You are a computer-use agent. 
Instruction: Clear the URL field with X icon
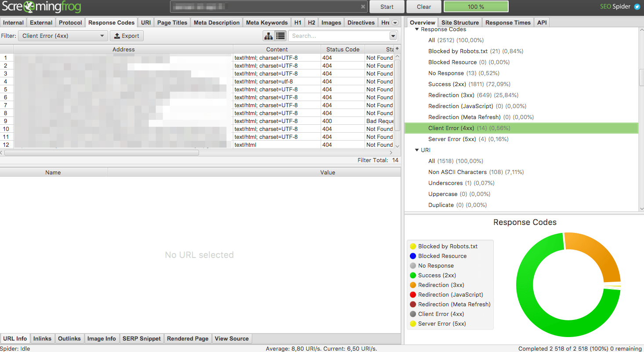tap(363, 7)
